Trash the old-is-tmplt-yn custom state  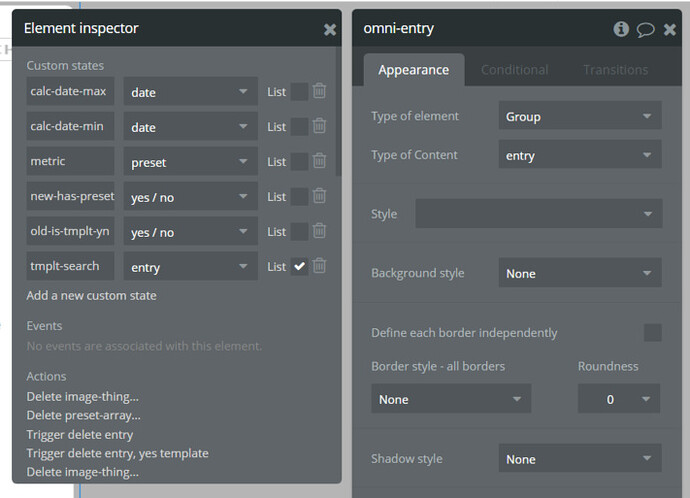tap(319, 231)
